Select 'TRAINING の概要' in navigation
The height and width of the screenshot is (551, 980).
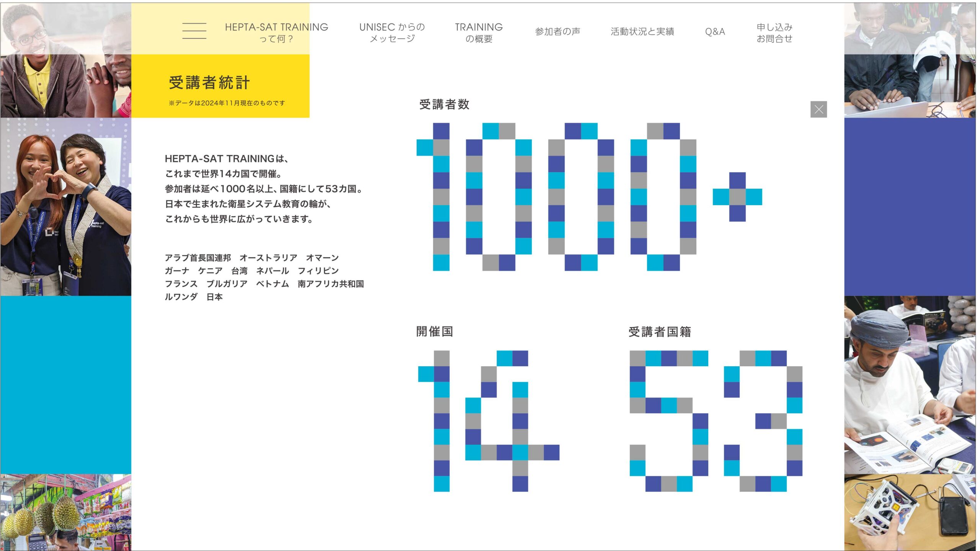click(x=479, y=33)
